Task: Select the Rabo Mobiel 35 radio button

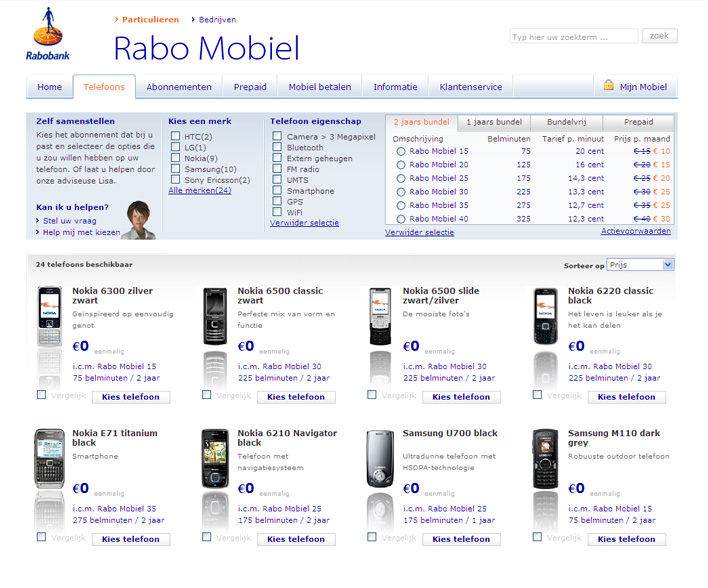Action: click(x=401, y=205)
